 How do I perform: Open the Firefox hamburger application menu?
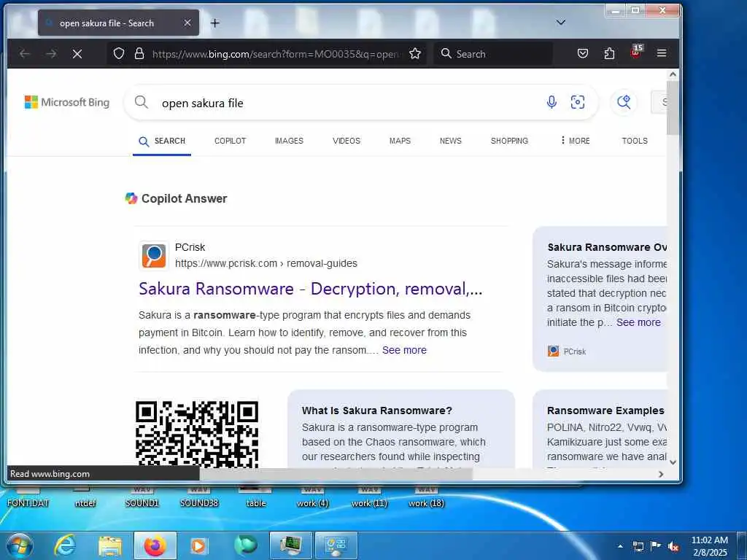[661, 53]
